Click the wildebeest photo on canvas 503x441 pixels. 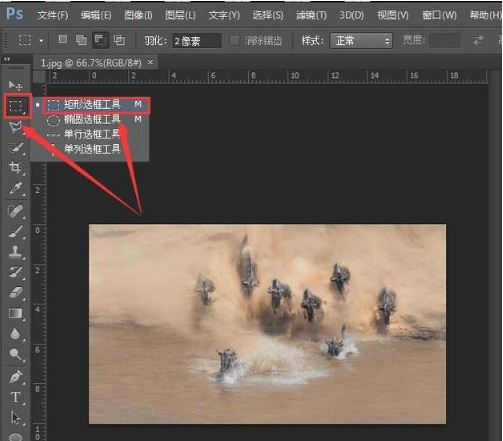(x=267, y=324)
